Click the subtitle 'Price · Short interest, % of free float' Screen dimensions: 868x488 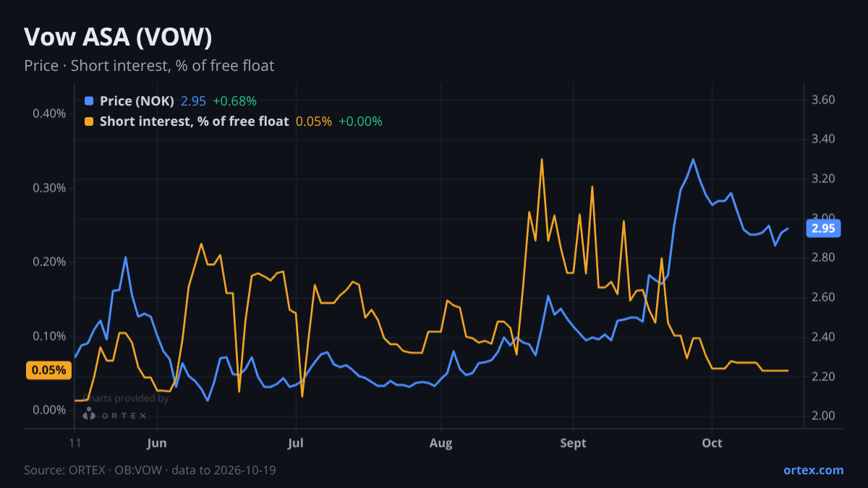(x=149, y=66)
